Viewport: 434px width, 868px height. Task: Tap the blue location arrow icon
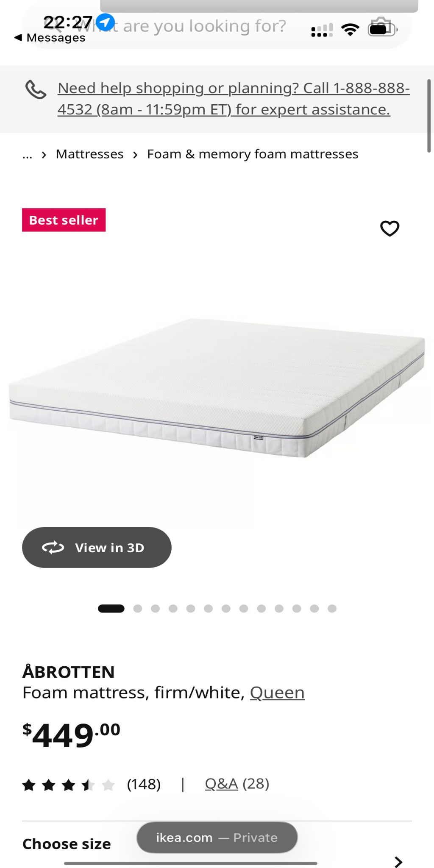pos(105,22)
